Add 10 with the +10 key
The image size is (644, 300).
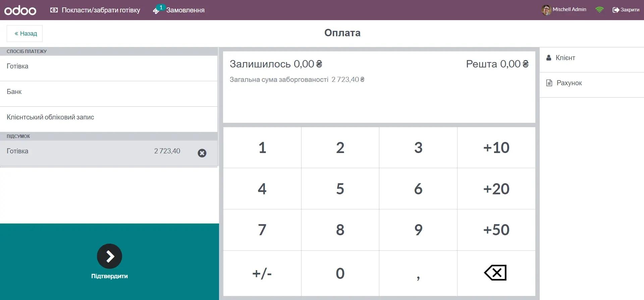(496, 148)
